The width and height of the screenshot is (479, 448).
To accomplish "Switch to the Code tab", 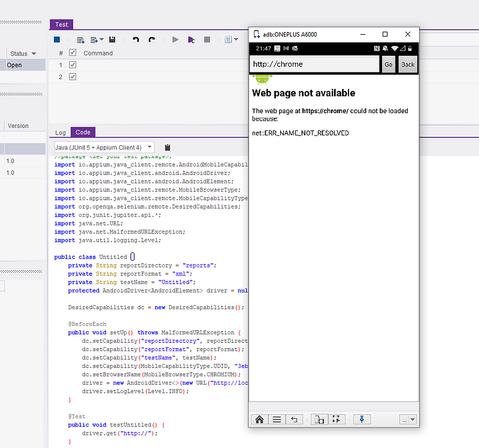I will 83,132.
